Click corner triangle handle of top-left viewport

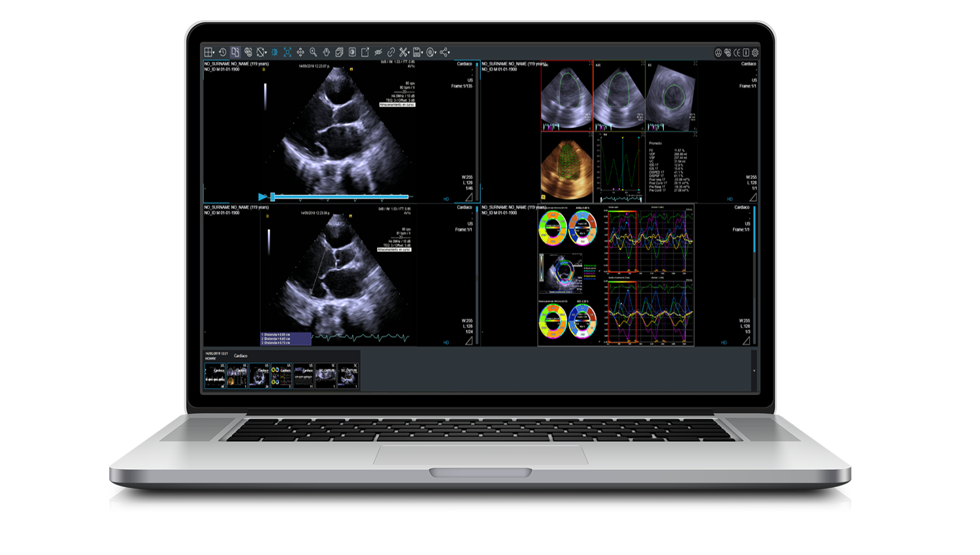coord(469,197)
